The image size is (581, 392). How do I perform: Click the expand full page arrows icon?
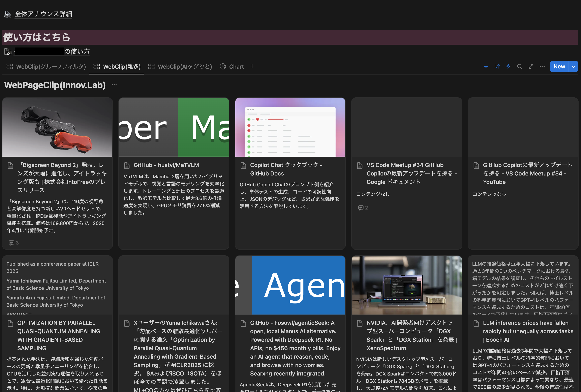(531, 66)
